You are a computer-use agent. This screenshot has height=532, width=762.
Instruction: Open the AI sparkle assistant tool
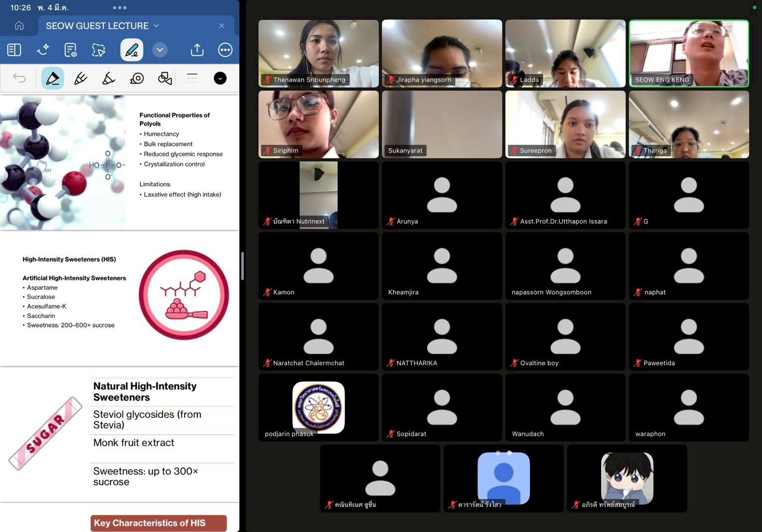click(42, 50)
